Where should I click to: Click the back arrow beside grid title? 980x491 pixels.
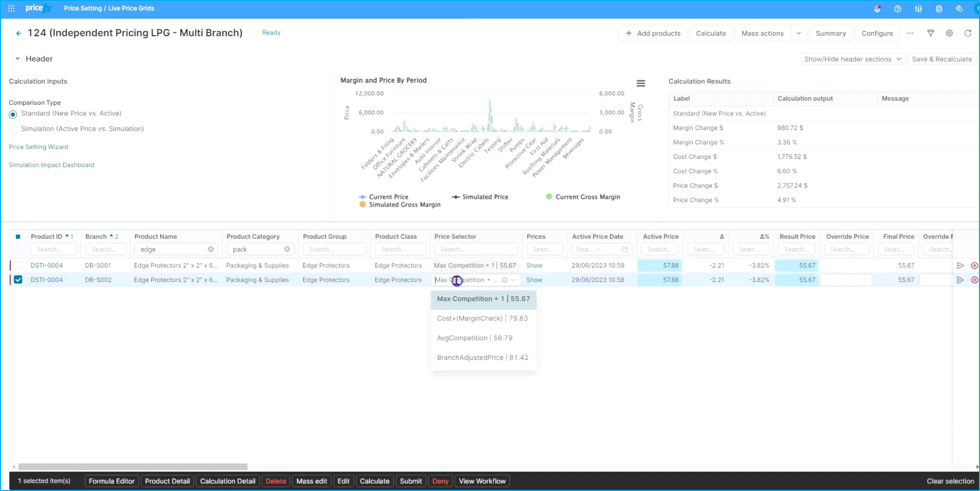click(x=19, y=33)
